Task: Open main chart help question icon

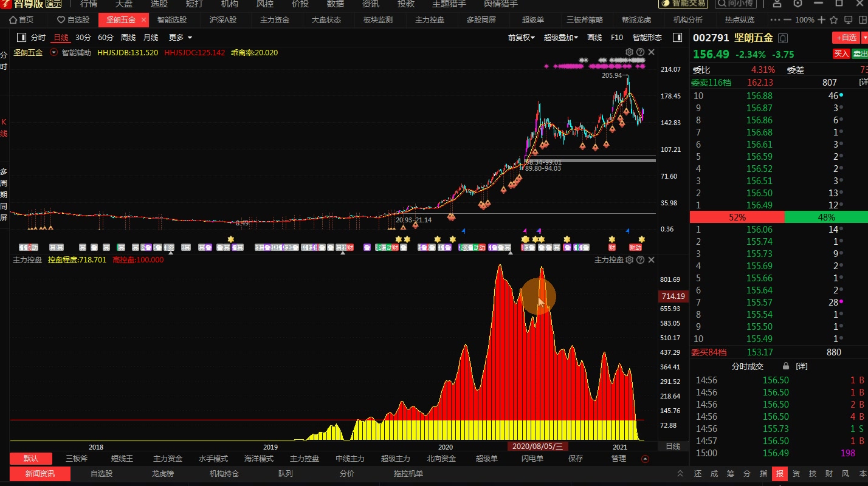Action: pyautogui.click(x=640, y=52)
